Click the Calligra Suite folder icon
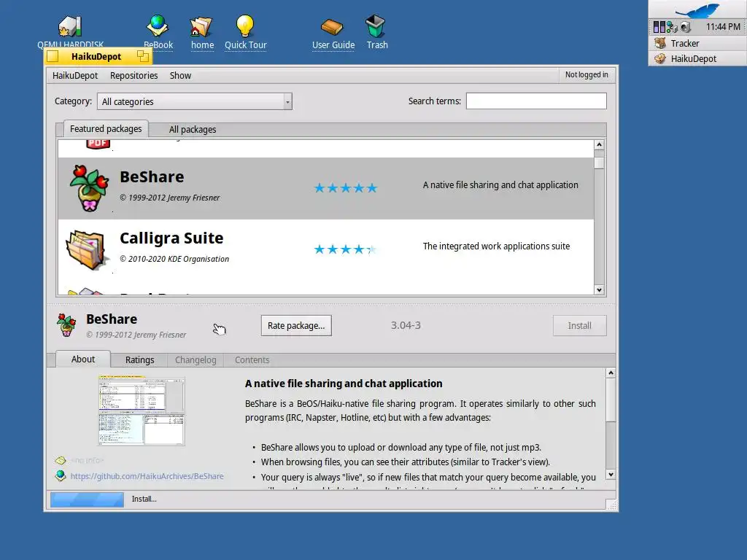This screenshot has height=560, width=747. click(x=86, y=249)
